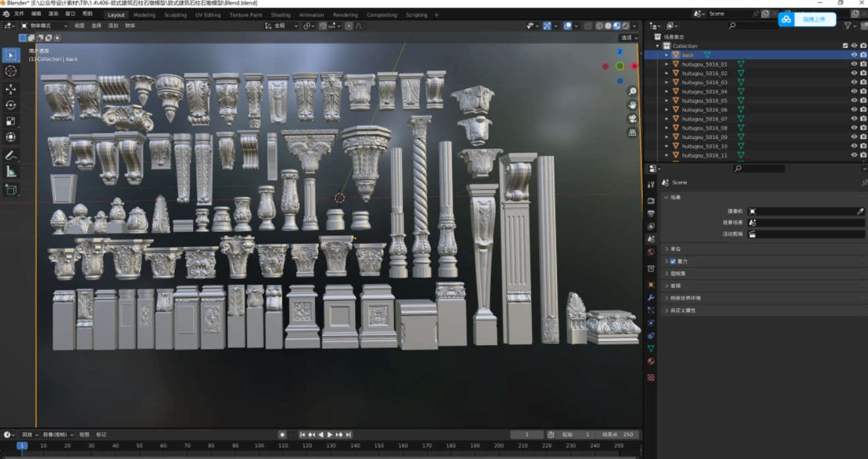Click the zoom magnifier viewport gizmo
This screenshot has width=868, height=459.
pos(632,91)
